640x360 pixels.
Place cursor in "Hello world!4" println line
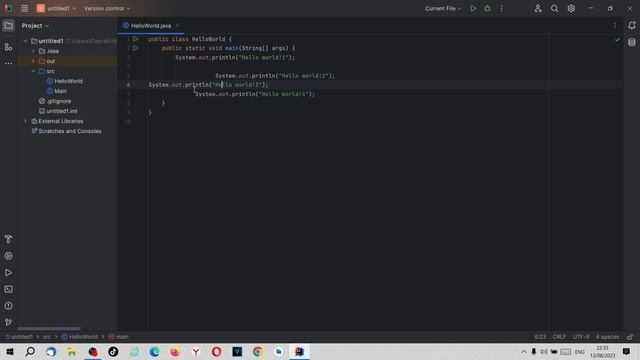click(x=255, y=94)
